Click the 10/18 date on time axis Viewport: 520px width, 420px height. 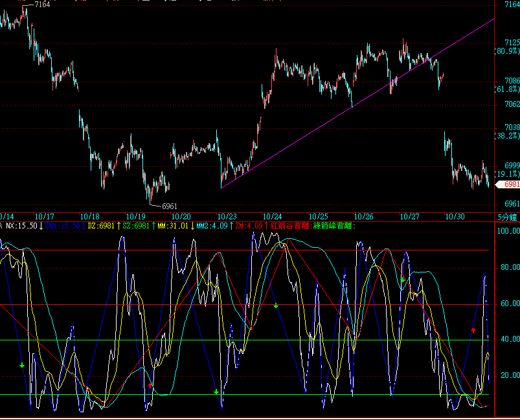coord(90,216)
